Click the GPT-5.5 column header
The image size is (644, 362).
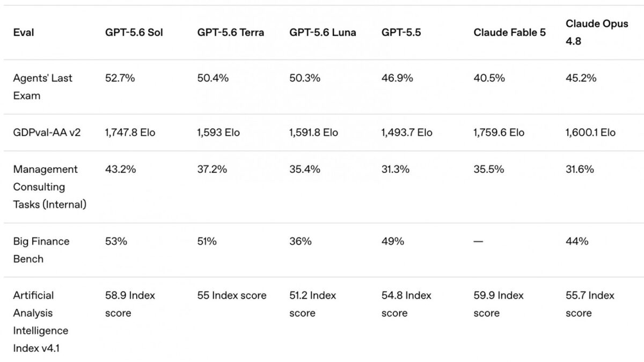click(x=401, y=32)
